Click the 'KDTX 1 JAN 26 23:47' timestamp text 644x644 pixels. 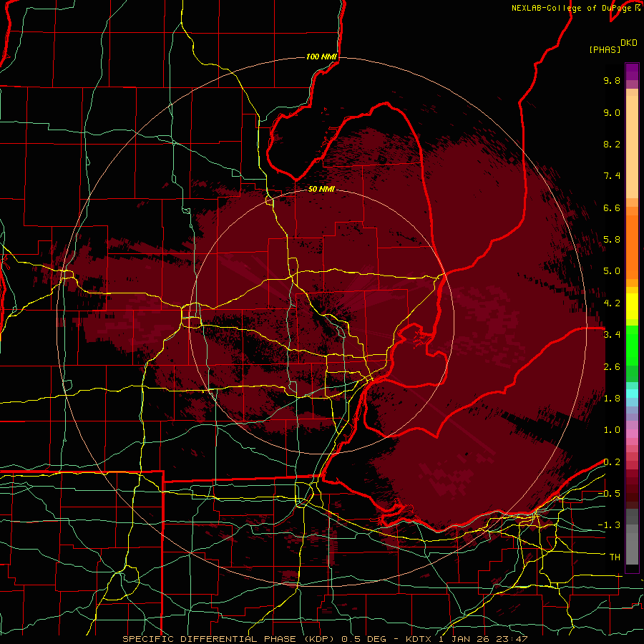coord(467,639)
